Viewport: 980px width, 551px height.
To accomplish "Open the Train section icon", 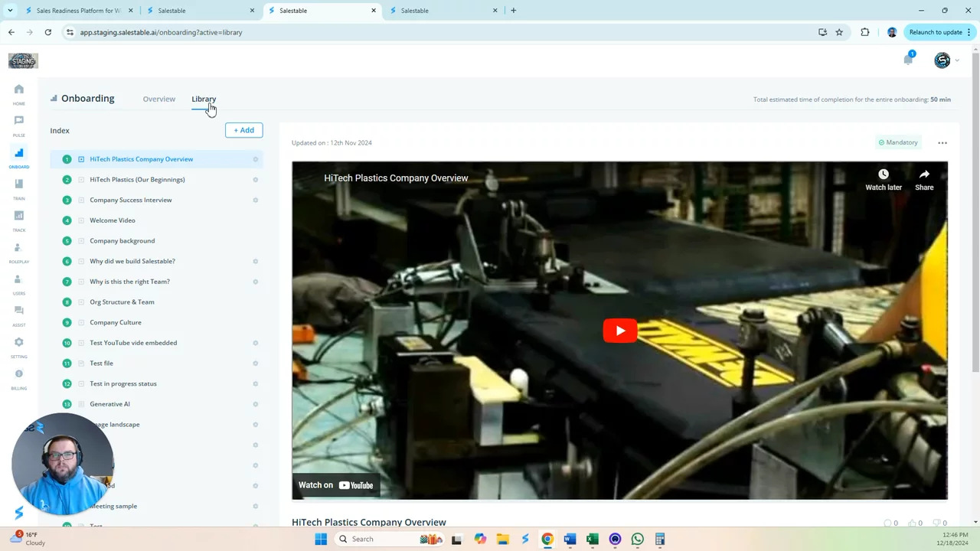I will click(19, 184).
